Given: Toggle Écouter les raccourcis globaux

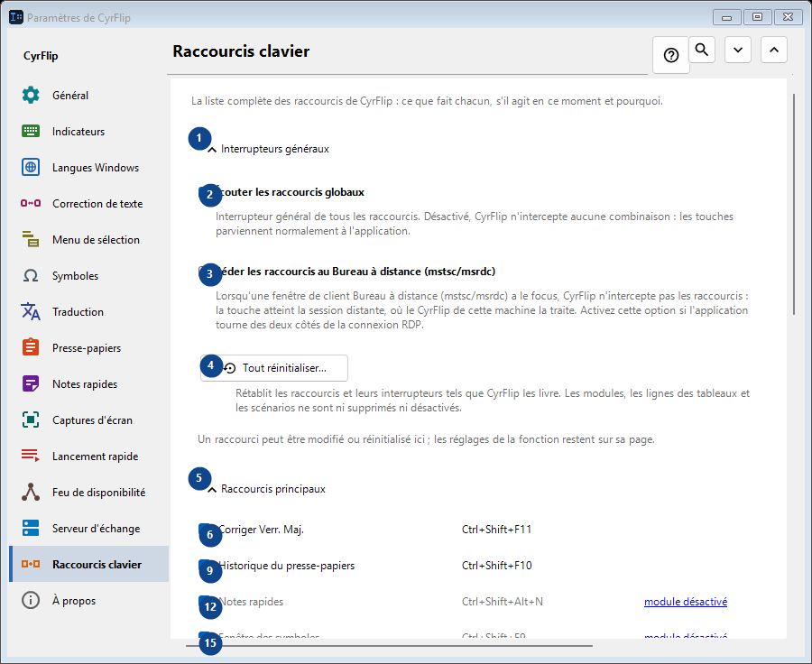Looking at the screenshot, I should (207, 193).
